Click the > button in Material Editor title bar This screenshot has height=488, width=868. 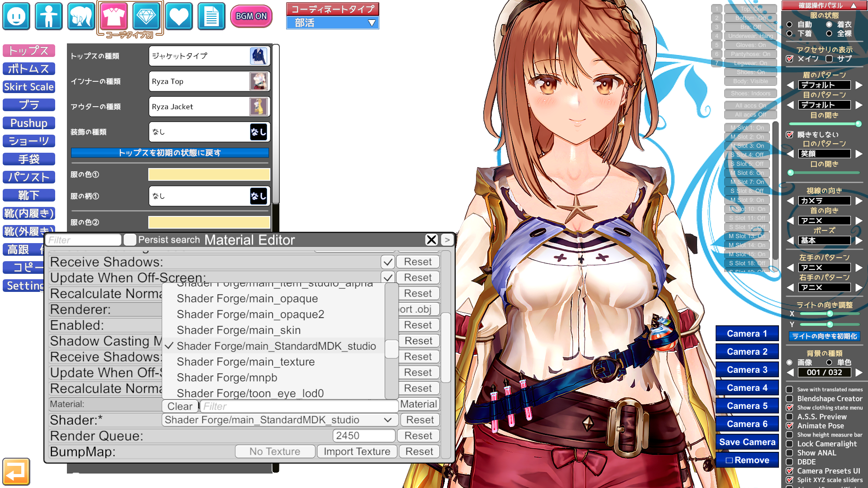[x=447, y=240]
